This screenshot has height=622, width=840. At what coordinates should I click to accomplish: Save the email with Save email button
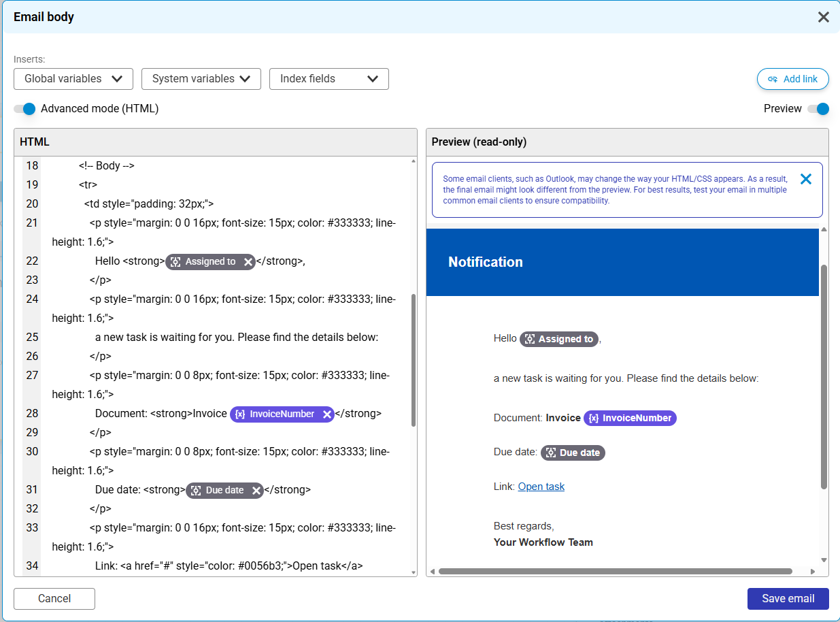point(788,599)
